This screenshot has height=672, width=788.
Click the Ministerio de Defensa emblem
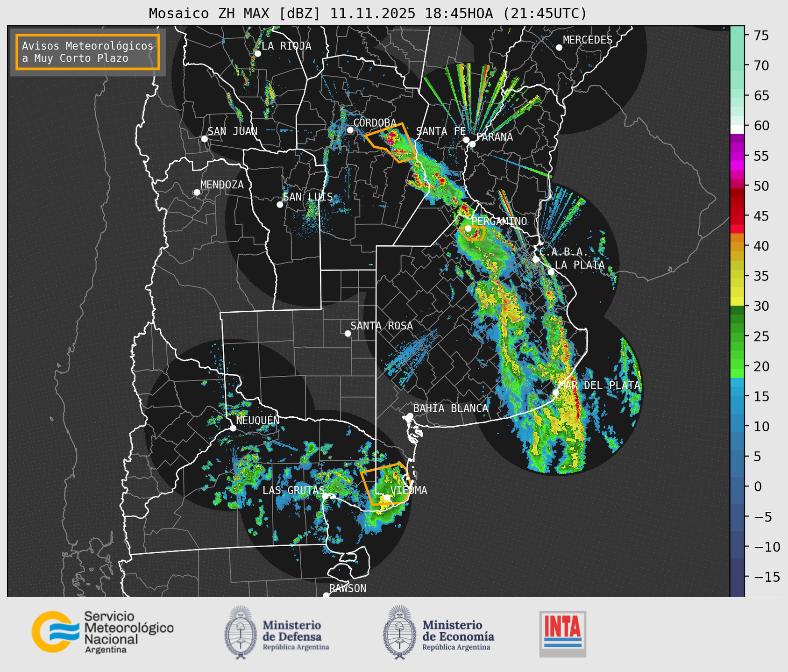(x=241, y=632)
